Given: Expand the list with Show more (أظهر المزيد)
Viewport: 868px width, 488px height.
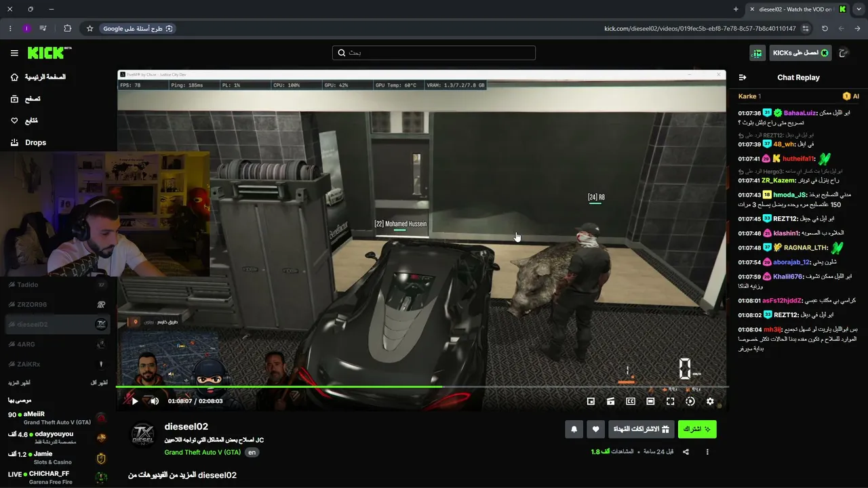Looking at the screenshot, I should [x=20, y=383].
